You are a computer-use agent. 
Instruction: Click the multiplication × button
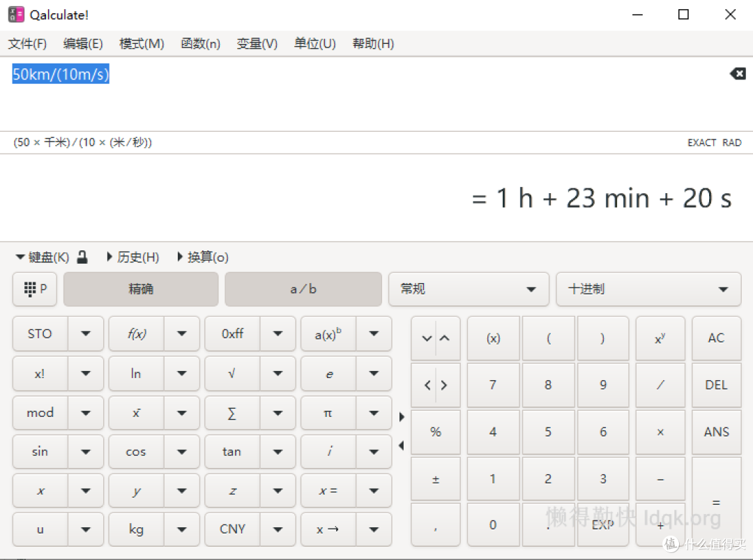[660, 432]
